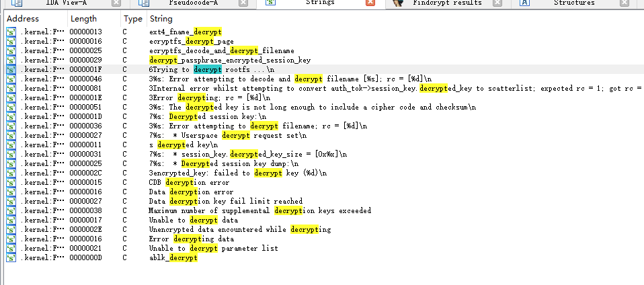Select the Error decrypting data string row
The width and height of the screenshot is (644, 285).
pyautogui.click(x=192, y=239)
